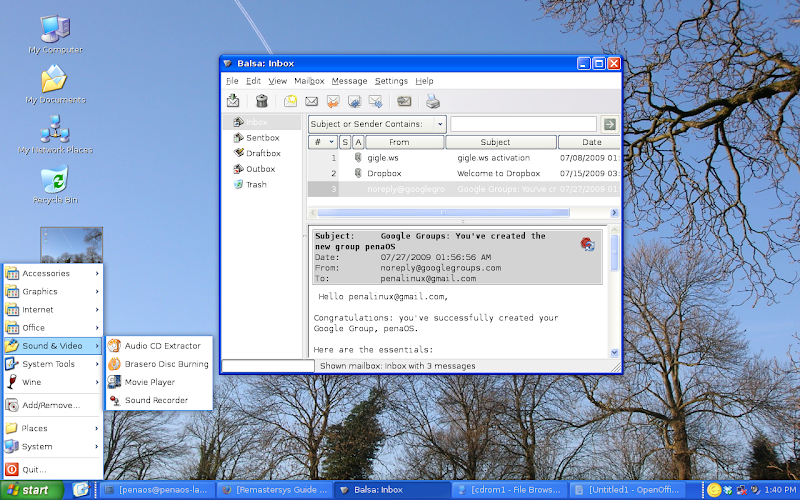Open the Mailbox menu in the menu bar
This screenshot has height=500, width=800.
(x=308, y=81)
